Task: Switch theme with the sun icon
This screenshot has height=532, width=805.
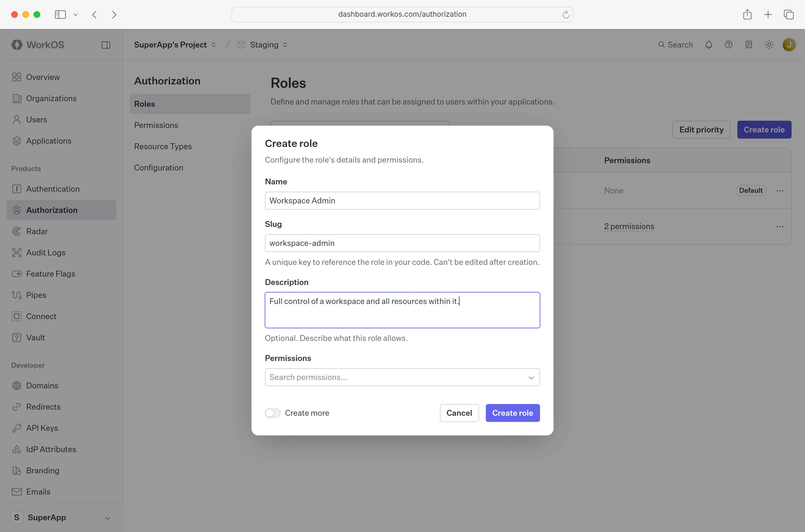Action: 769,45
